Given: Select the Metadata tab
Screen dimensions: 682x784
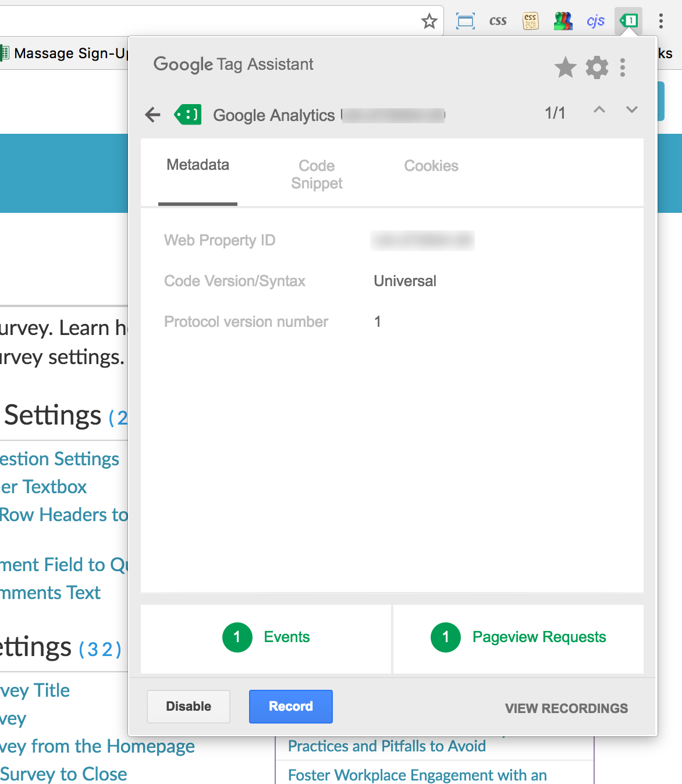Looking at the screenshot, I should pyautogui.click(x=198, y=165).
